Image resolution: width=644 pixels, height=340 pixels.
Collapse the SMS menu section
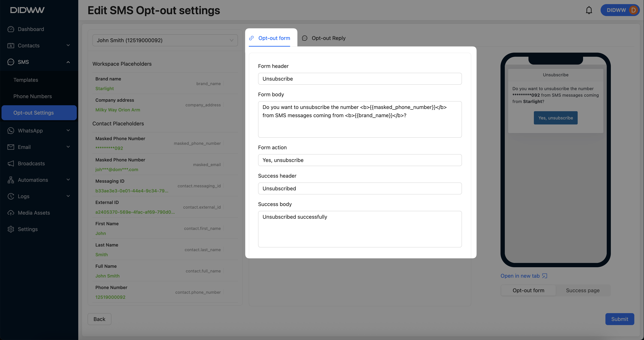click(x=68, y=62)
